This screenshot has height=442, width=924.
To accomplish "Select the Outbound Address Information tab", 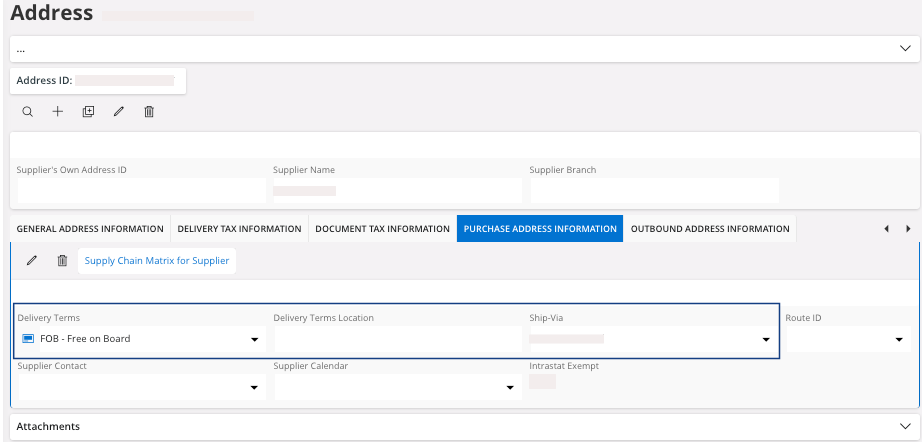I will coord(710,229).
